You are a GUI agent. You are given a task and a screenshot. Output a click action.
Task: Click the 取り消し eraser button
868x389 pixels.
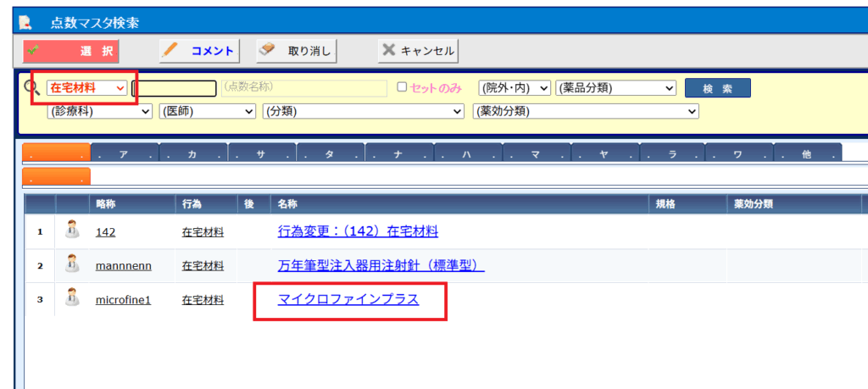(298, 51)
